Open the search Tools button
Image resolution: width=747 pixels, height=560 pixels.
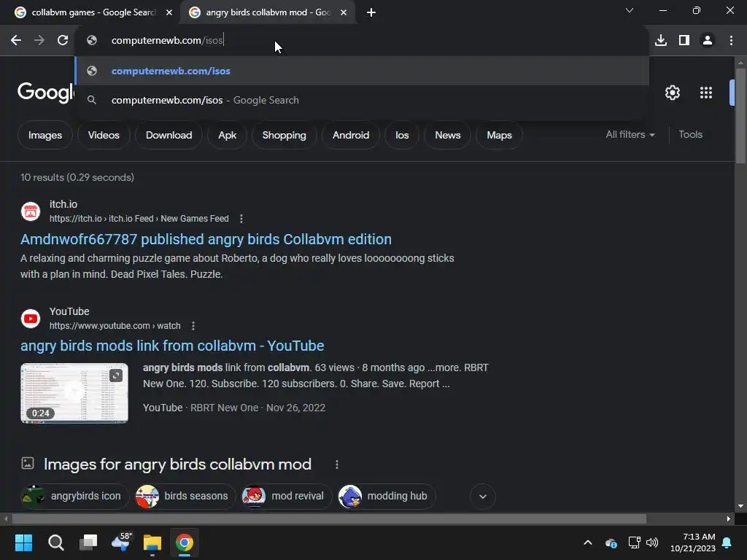690,135
